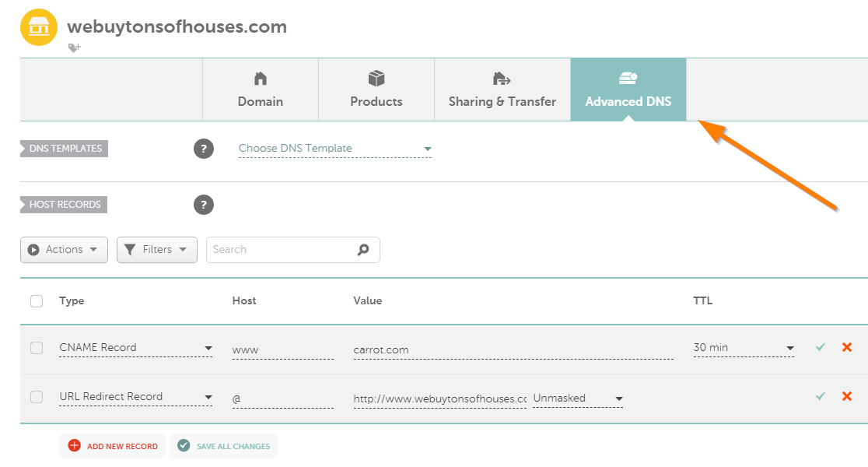Click the magnifier search icon
Viewport: 868px width, 467px height.
tap(363, 250)
